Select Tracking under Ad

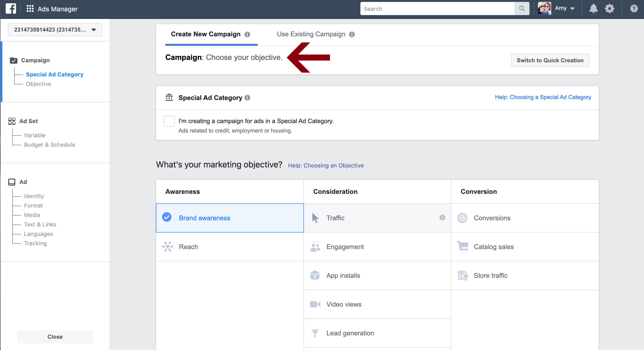coord(35,243)
